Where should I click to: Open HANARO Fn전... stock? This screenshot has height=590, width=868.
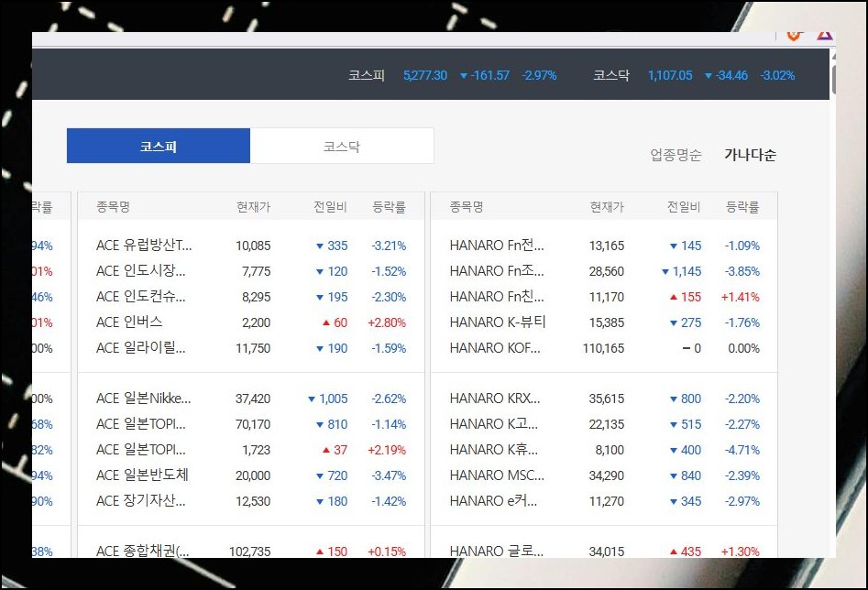point(497,246)
